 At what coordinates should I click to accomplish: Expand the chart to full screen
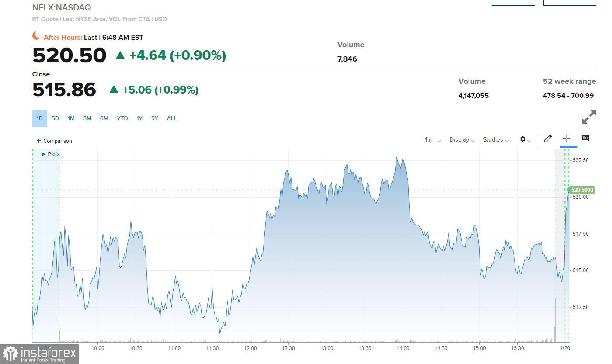coord(589,117)
